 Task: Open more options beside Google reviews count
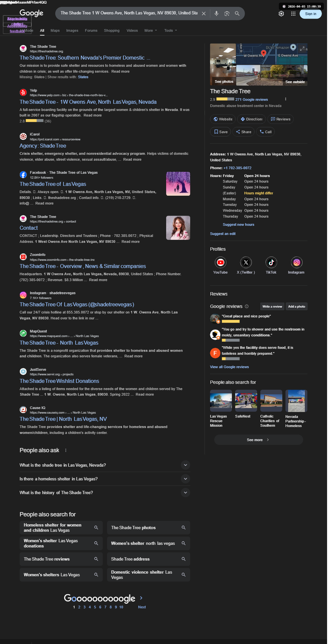(x=286, y=99)
